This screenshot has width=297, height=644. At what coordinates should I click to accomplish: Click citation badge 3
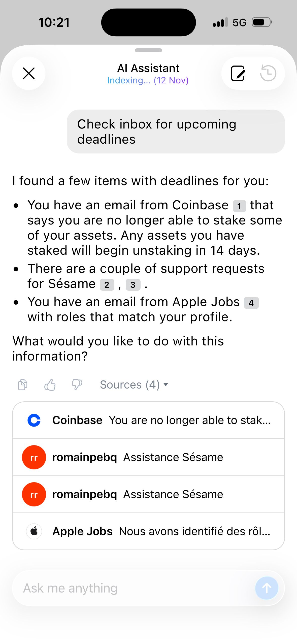(x=133, y=285)
